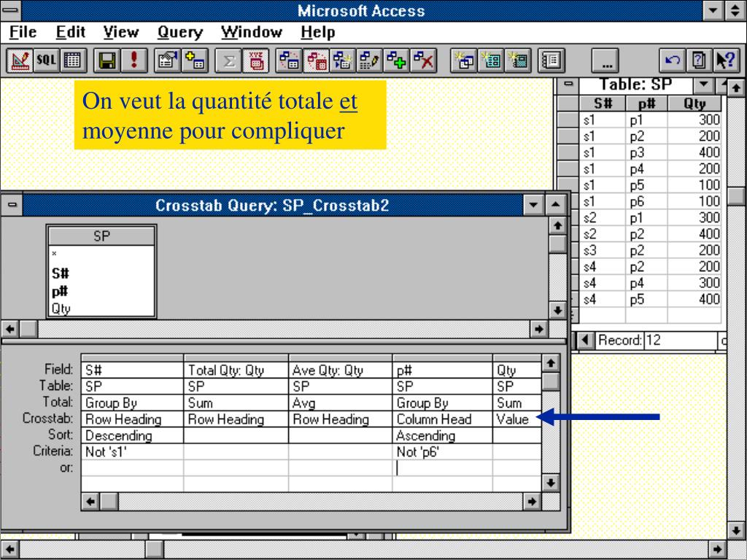Create a New Report from toolbar

[x=518, y=61]
